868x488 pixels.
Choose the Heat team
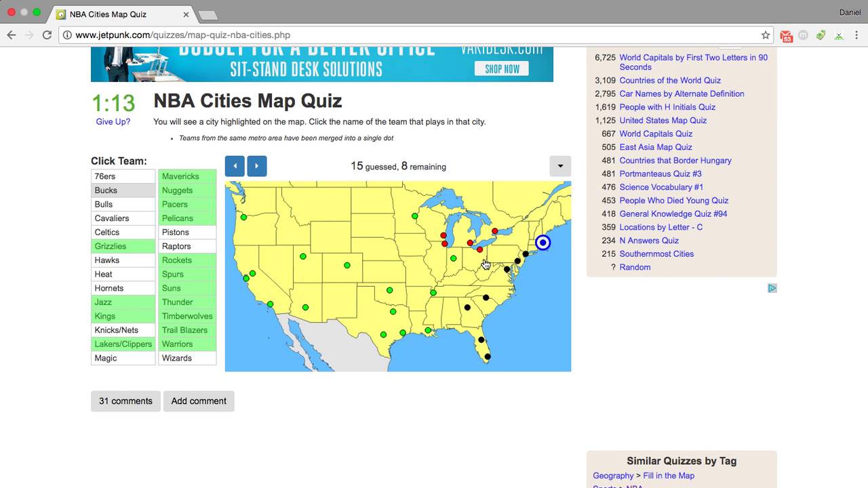(123, 274)
